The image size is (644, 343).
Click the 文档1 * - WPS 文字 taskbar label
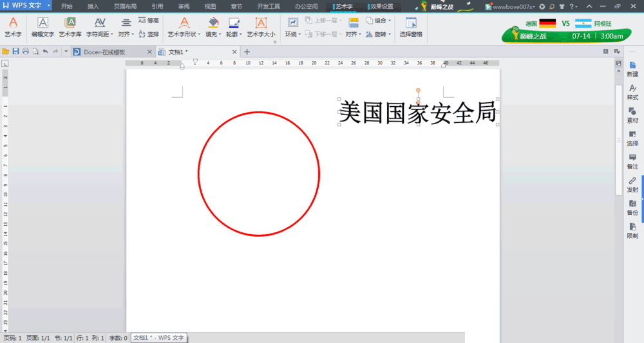158,338
